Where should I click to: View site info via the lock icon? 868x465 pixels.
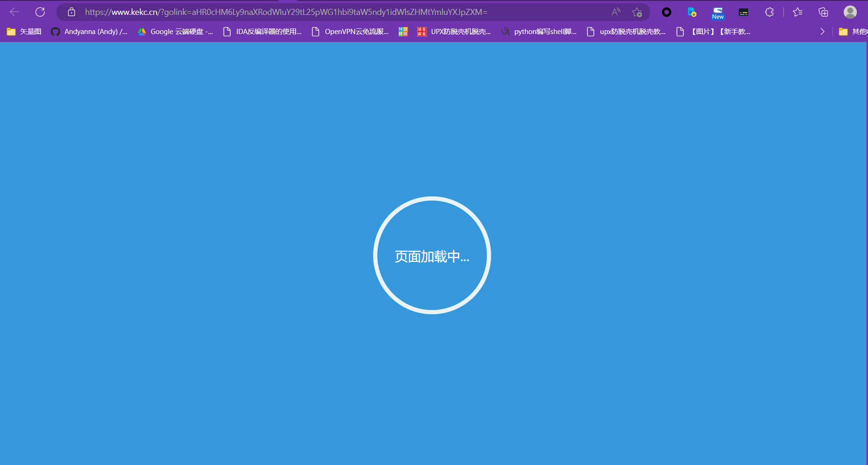pos(71,12)
